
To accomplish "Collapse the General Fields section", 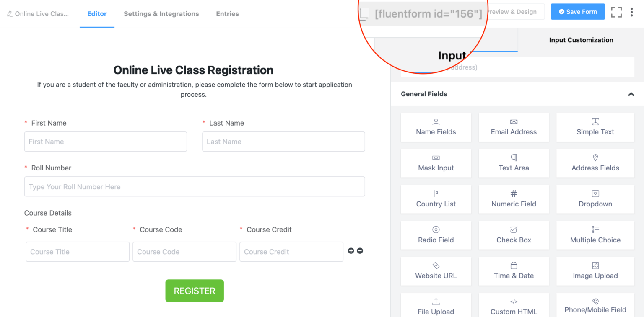I will point(631,94).
